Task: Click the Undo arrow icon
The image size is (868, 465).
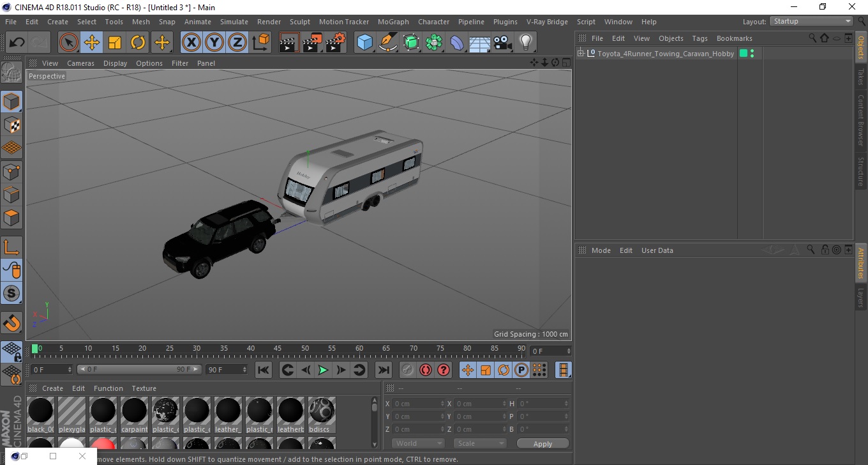Action: (x=17, y=43)
